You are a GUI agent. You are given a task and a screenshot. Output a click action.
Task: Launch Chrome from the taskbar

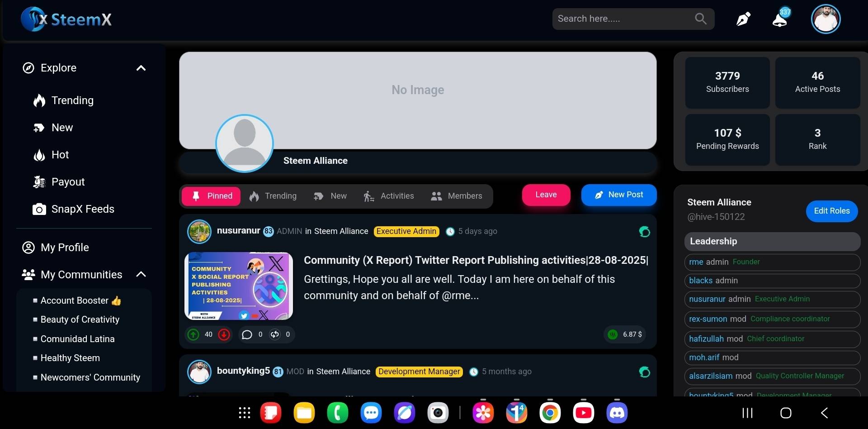(550, 413)
